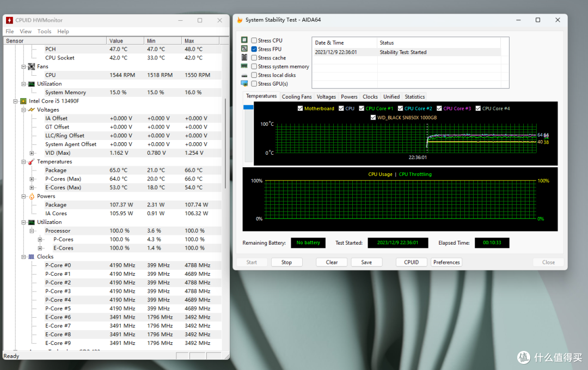The height and width of the screenshot is (370, 588).
Task: Toggle the CPU Core #4 graph checkbox
Action: (478, 108)
